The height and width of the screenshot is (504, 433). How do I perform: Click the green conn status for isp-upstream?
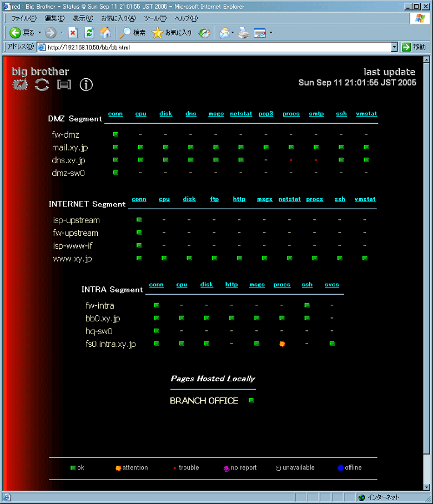click(139, 220)
